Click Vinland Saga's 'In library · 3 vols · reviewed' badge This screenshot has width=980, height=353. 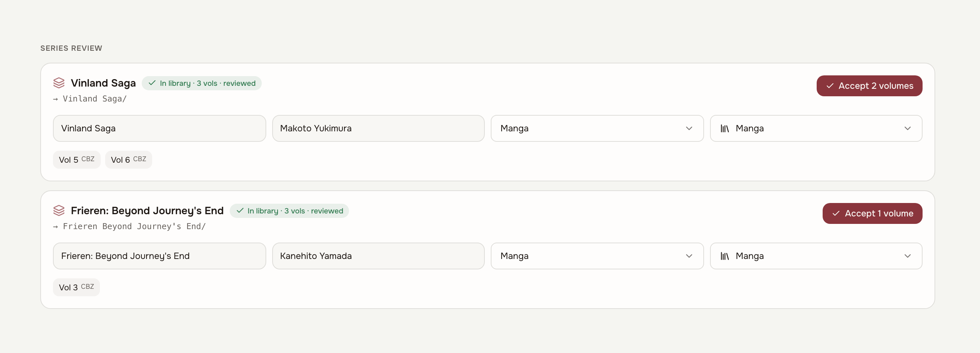[x=202, y=83]
